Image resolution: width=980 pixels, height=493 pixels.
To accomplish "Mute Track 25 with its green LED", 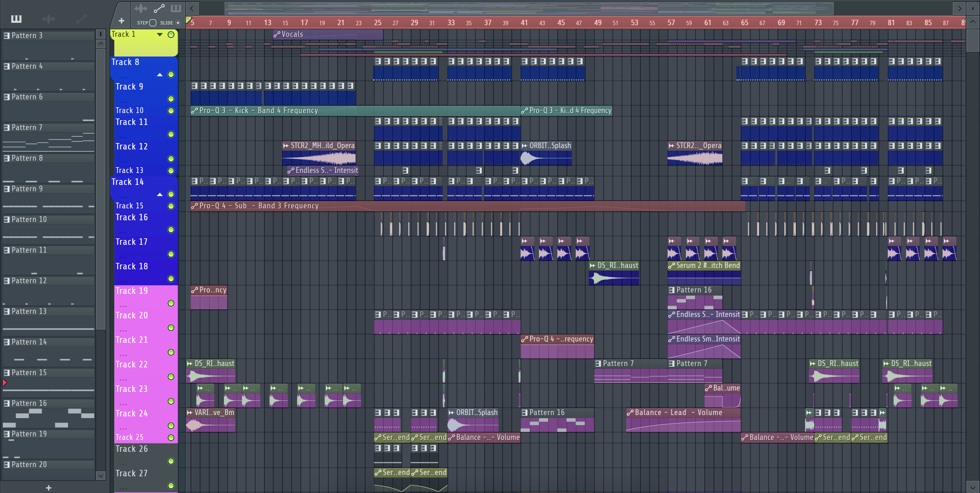I will click(x=171, y=438).
